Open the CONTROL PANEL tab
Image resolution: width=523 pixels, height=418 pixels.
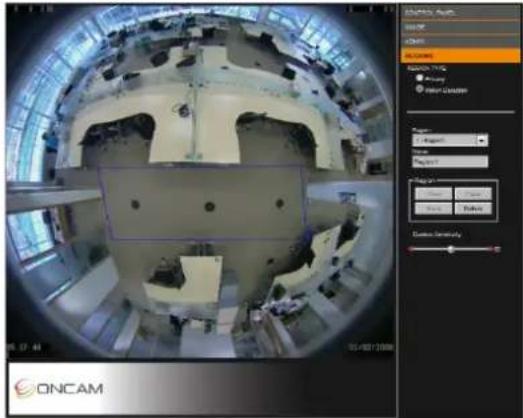point(460,12)
